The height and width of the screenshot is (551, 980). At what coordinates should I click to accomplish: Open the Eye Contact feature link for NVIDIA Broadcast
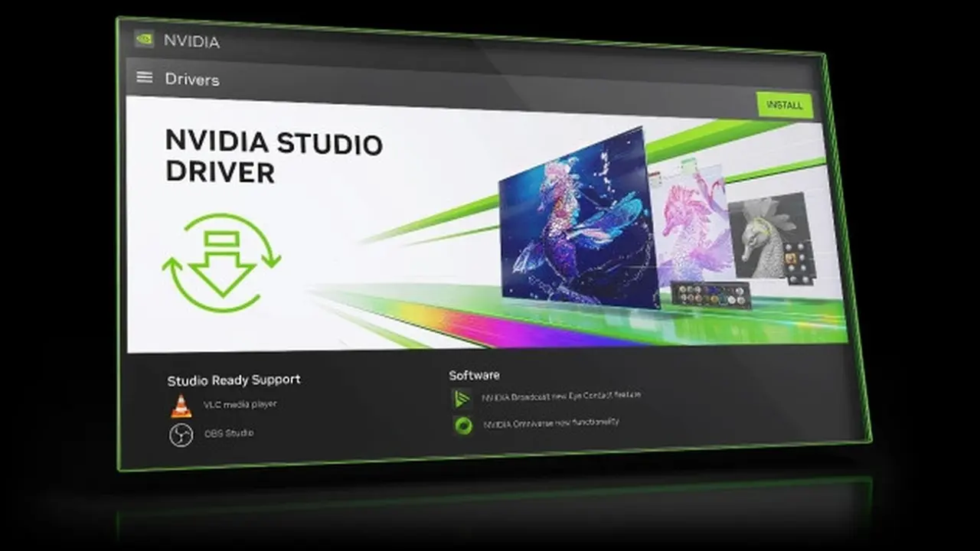561,394
